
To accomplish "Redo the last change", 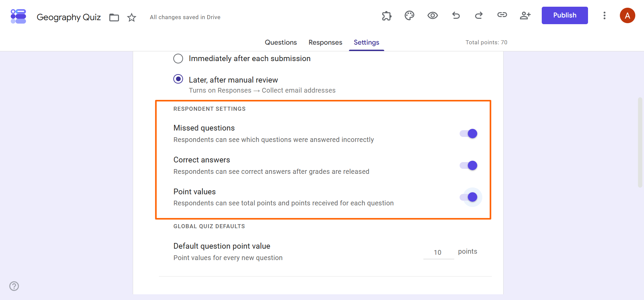I will [x=479, y=15].
